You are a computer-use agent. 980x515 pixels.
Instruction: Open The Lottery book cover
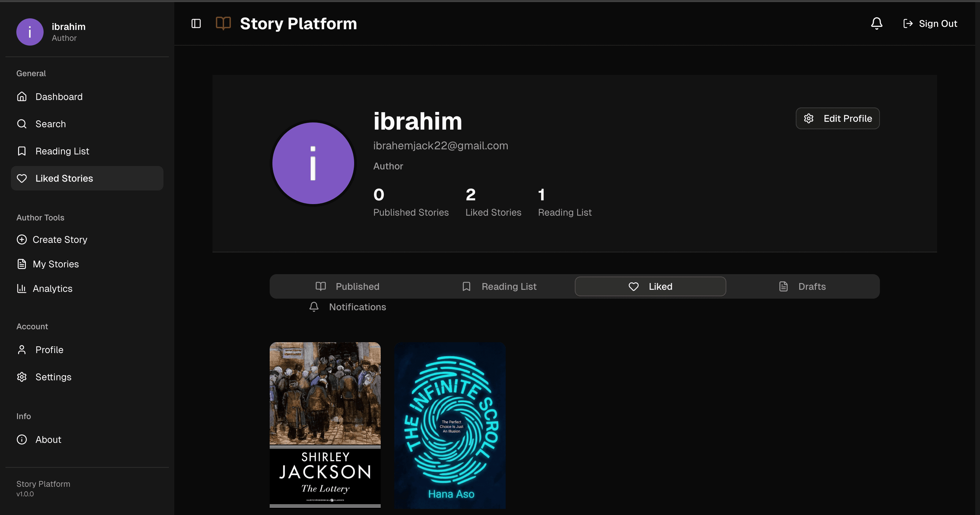[325, 425]
